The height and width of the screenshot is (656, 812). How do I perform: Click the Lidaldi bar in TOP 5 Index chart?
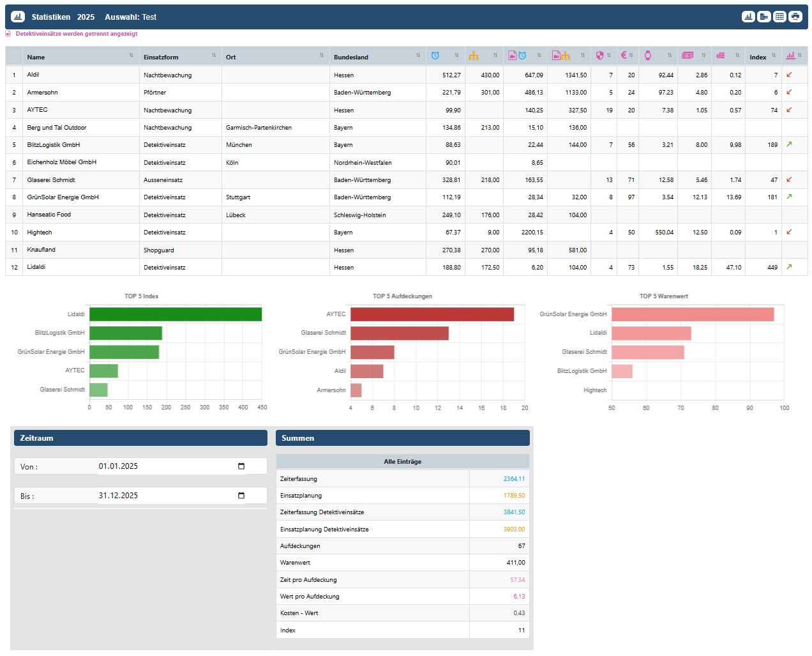pyautogui.click(x=176, y=314)
